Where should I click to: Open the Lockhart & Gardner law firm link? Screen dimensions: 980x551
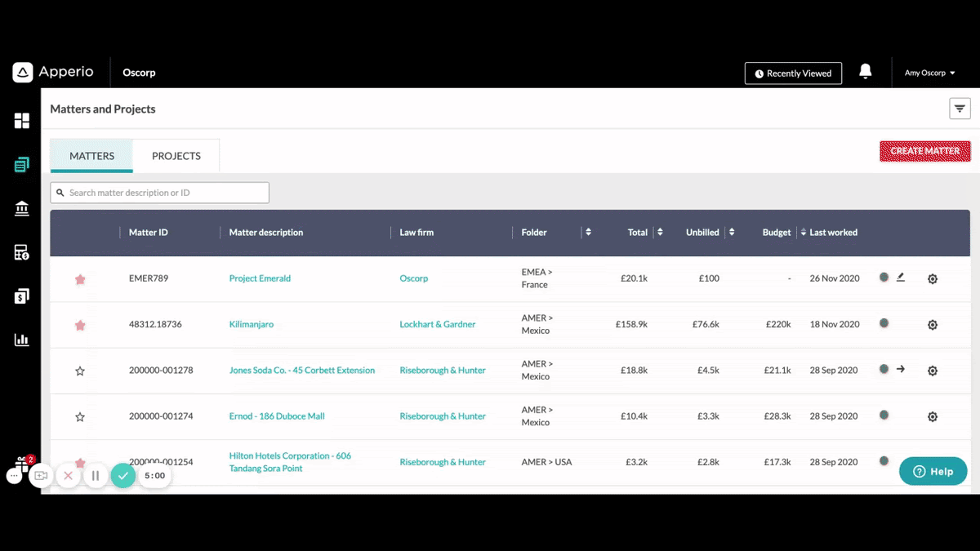tap(438, 324)
